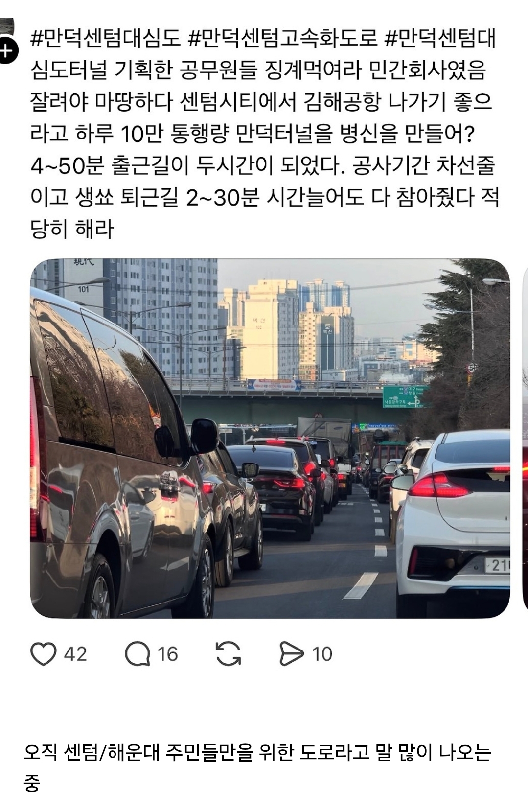
Task: Open the #만덕센텀대심도 hashtag
Action: [x=106, y=39]
